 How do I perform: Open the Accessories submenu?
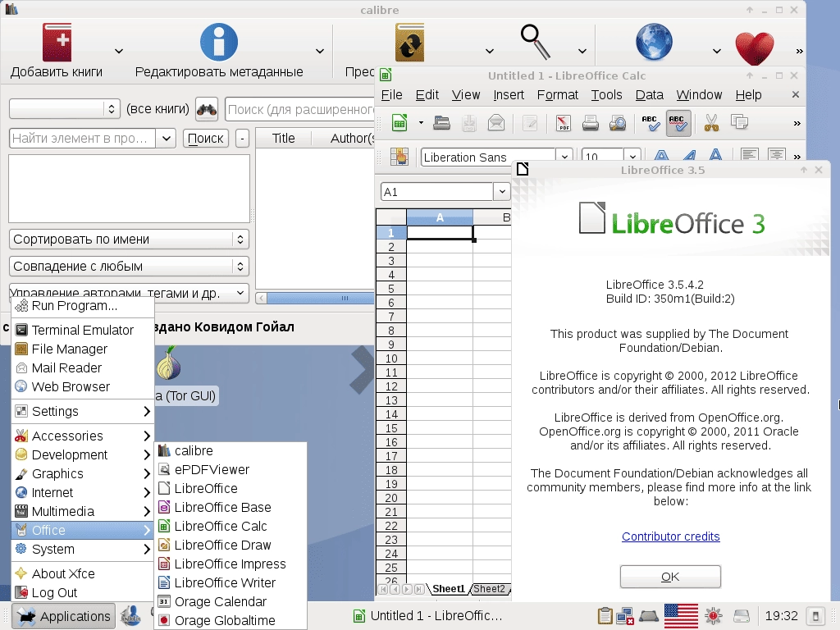(x=83, y=436)
